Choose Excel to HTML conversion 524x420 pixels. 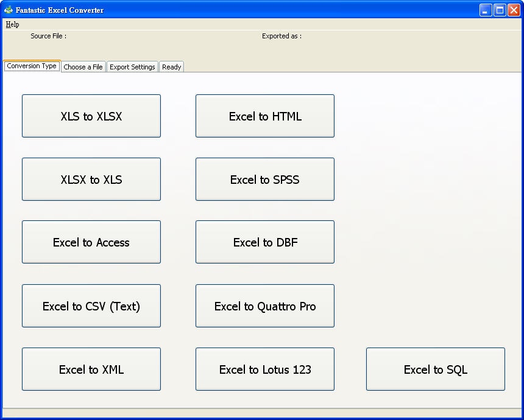(x=265, y=116)
